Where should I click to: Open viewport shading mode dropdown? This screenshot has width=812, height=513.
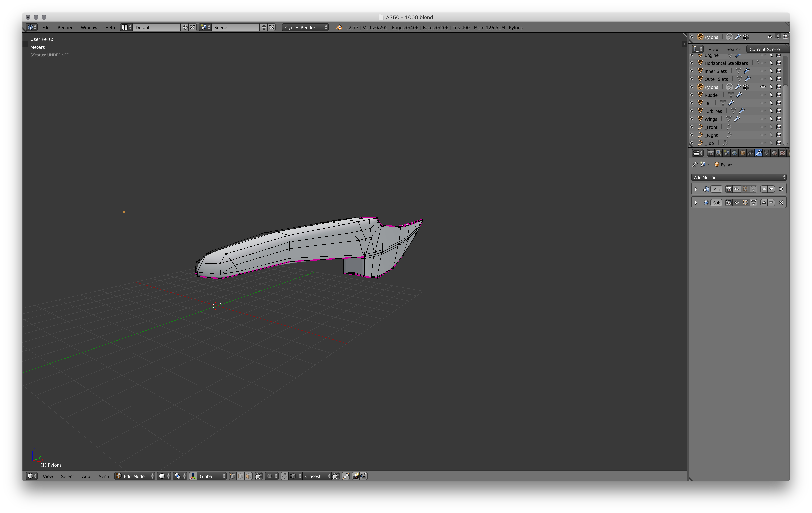[x=164, y=476]
